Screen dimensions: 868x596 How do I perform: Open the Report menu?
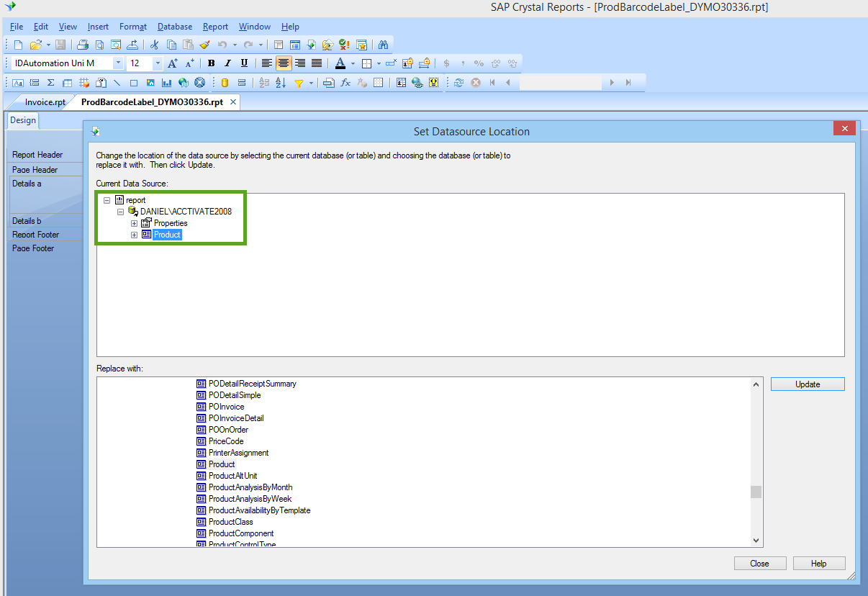[215, 27]
